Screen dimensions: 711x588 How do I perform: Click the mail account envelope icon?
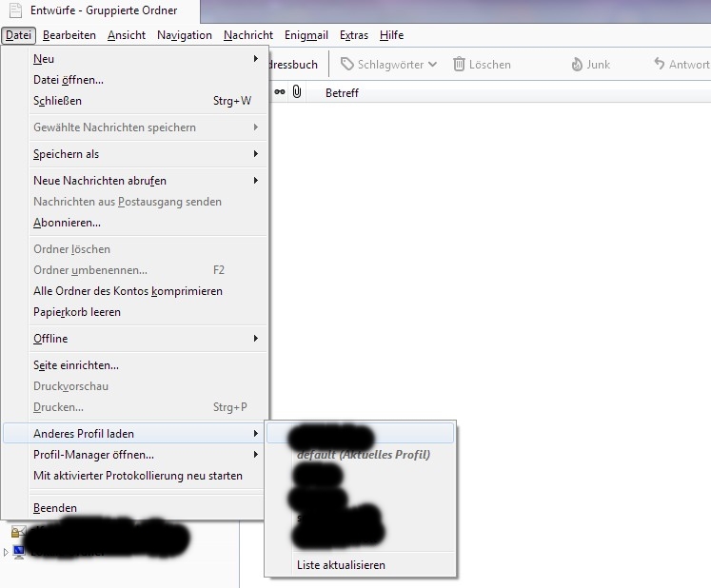(x=19, y=531)
